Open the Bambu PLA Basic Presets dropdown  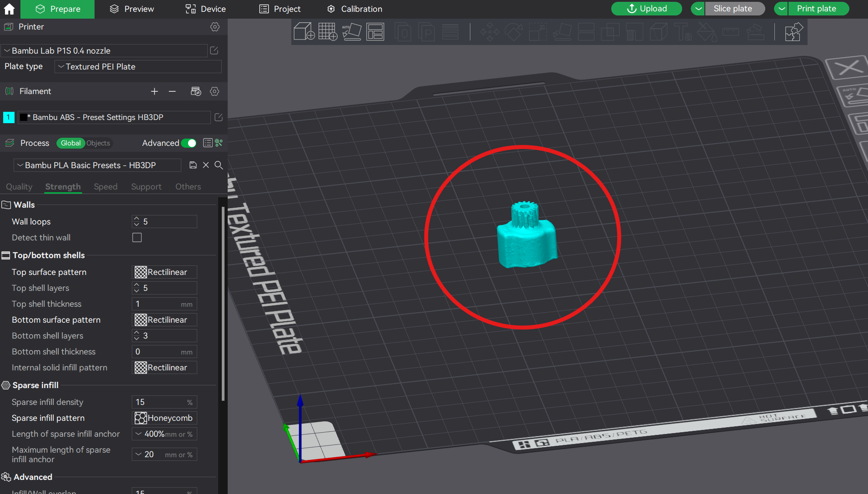(97, 165)
